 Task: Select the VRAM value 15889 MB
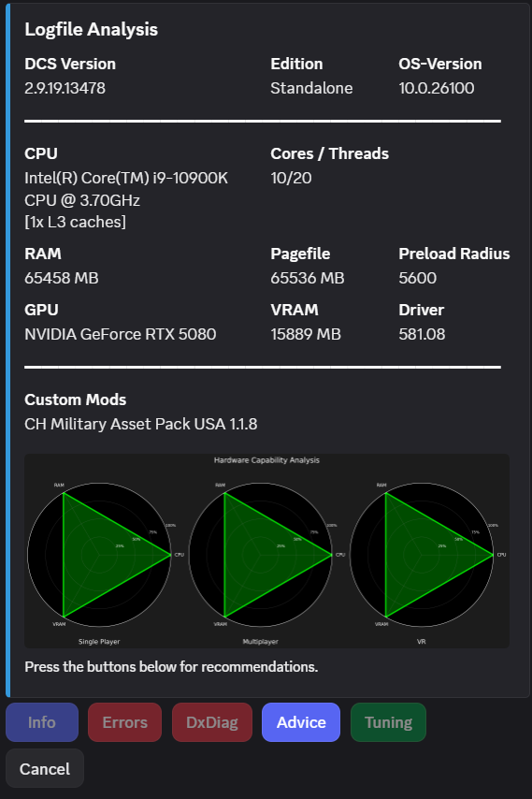point(306,334)
